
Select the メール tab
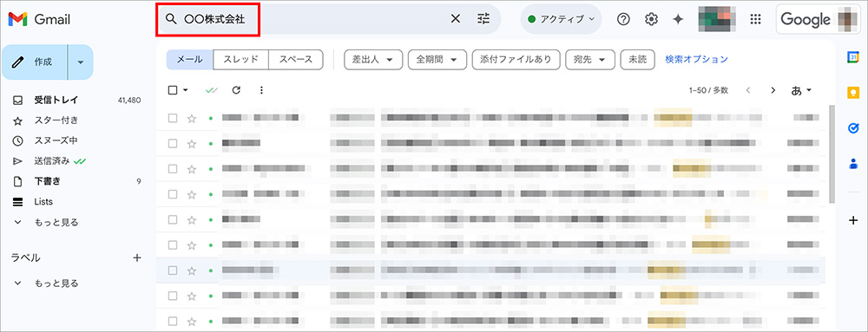pos(189,60)
